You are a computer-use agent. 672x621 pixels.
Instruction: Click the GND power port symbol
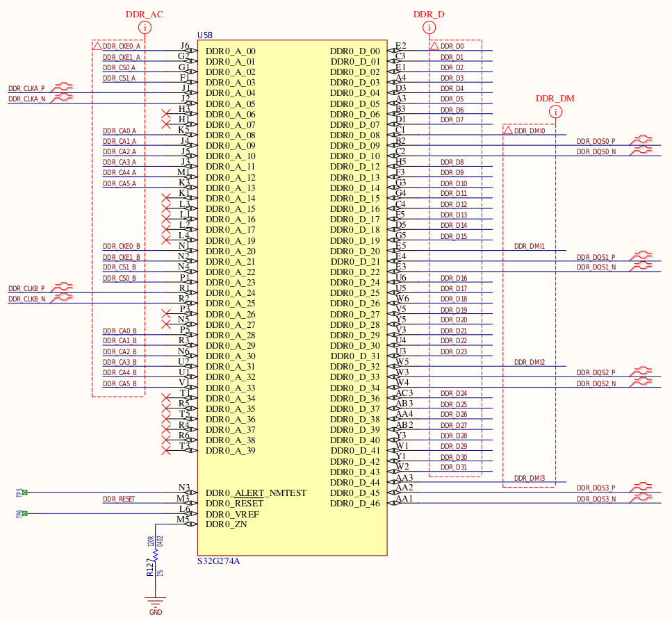155,604
